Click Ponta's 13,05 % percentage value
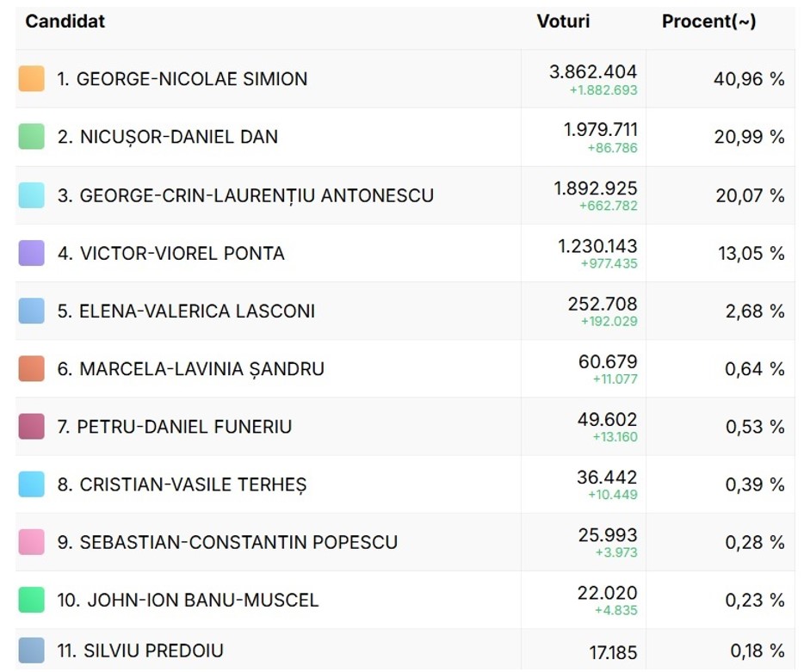Image resolution: width=804 pixels, height=672 pixels. click(x=750, y=253)
